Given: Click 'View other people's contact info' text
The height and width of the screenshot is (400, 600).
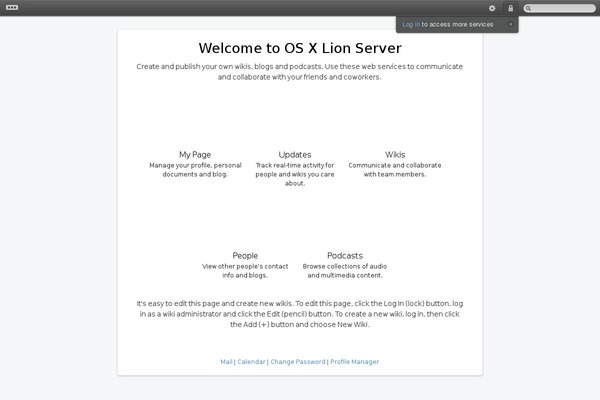Looking at the screenshot, I should (245, 271).
